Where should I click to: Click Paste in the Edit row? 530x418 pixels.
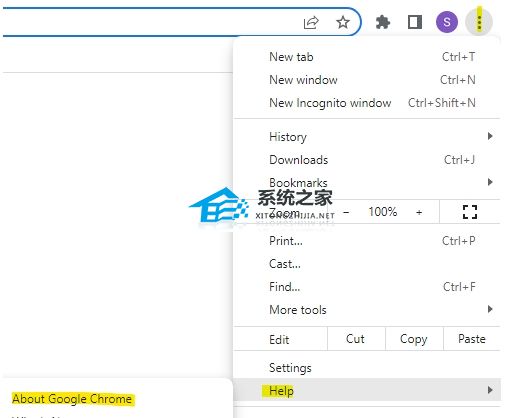[472, 339]
